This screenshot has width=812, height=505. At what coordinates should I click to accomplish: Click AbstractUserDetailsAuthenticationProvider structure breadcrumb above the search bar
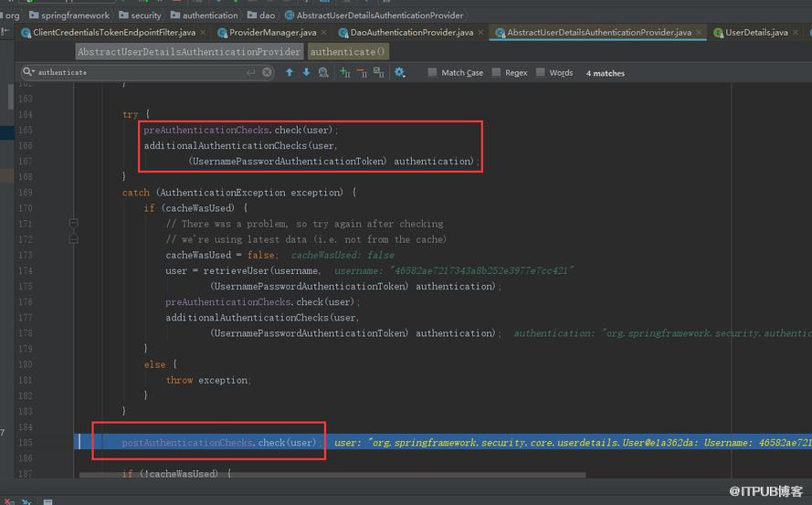[x=189, y=52]
